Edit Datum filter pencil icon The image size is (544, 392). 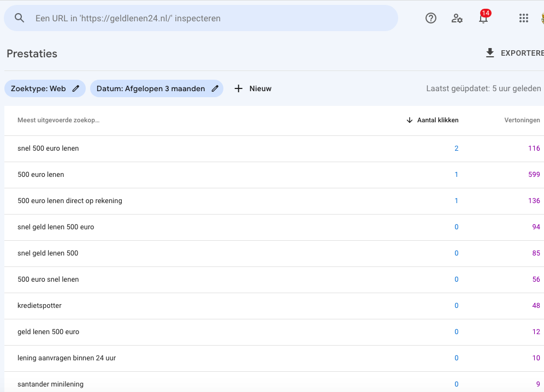tap(215, 88)
